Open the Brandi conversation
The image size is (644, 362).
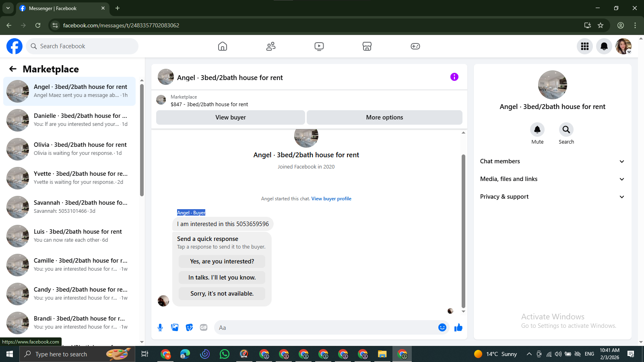tap(70, 323)
